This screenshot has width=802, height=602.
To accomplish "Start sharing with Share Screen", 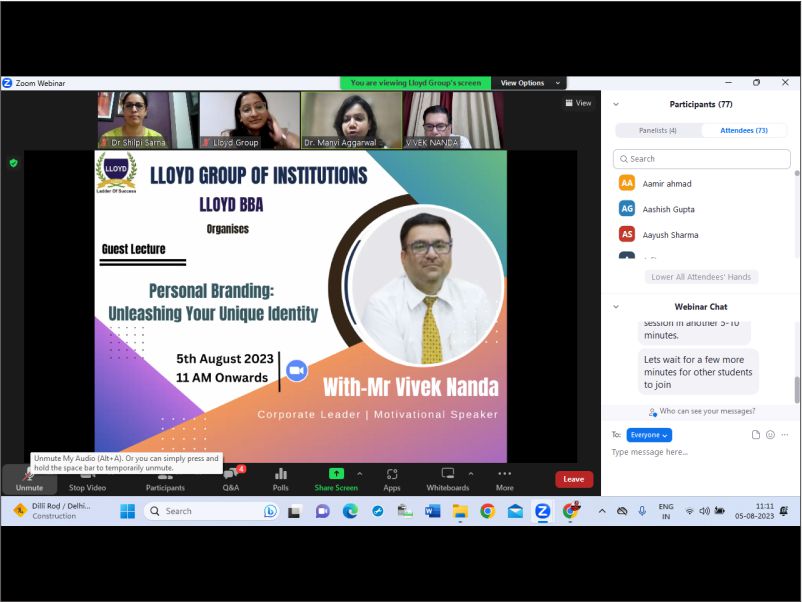I will point(336,480).
